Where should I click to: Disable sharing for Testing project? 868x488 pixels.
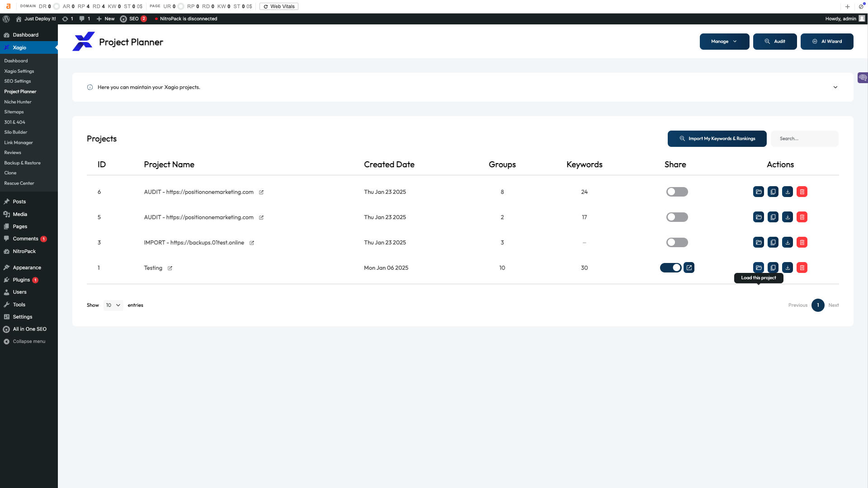pos(671,268)
